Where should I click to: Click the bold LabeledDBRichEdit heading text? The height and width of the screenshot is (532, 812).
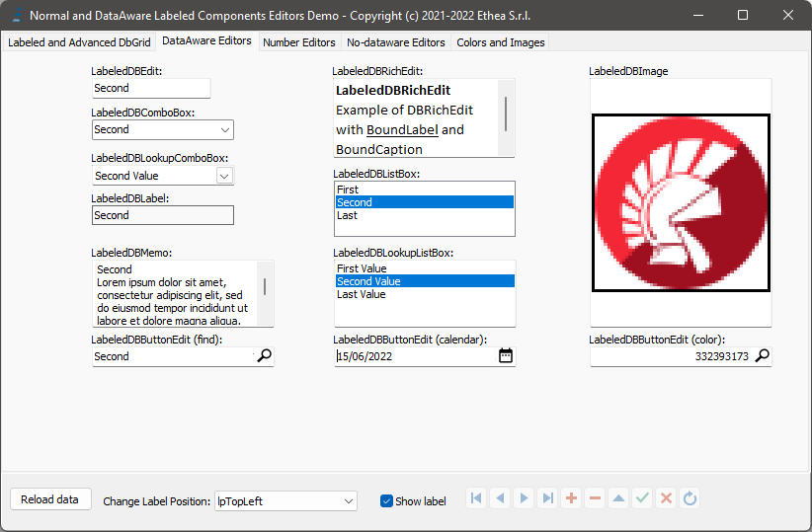coord(393,91)
